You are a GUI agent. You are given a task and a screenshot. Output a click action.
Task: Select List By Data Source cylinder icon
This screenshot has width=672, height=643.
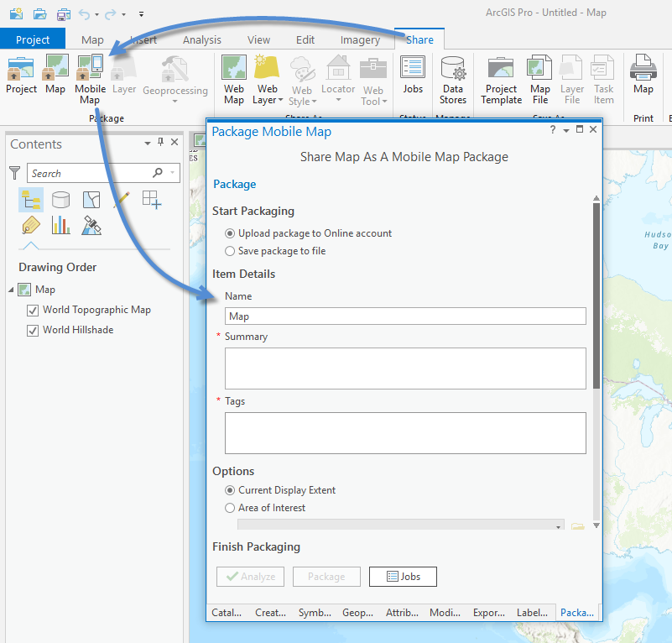click(61, 200)
